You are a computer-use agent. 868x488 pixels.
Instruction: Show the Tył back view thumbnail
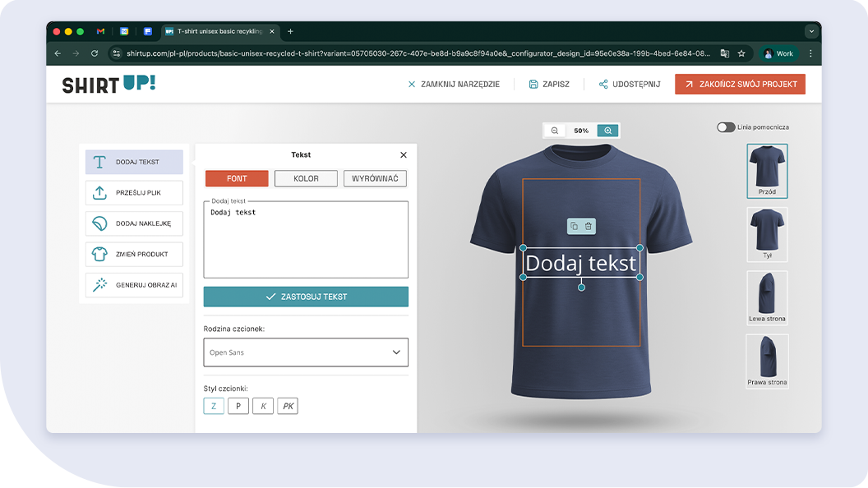point(767,235)
